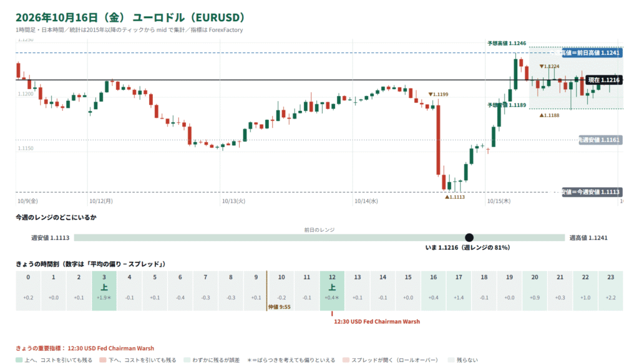The height and width of the screenshot is (364, 639).
Task: Select the hour 12 cell marked 上 +0.4＊
Action: [x=332, y=290]
